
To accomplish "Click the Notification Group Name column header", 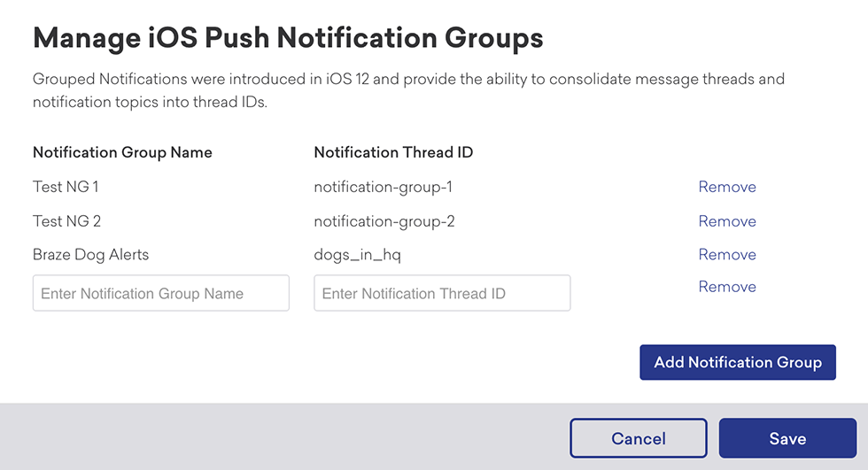I will [x=122, y=152].
